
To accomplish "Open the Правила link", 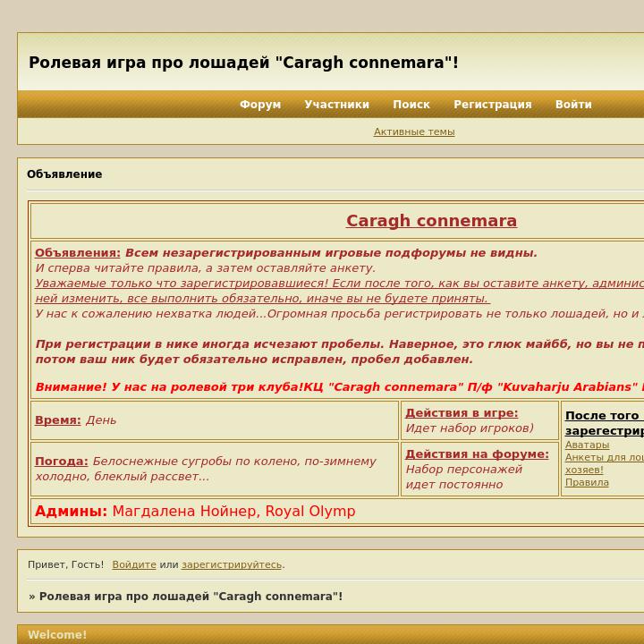I will pyautogui.click(x=587, y=482).
